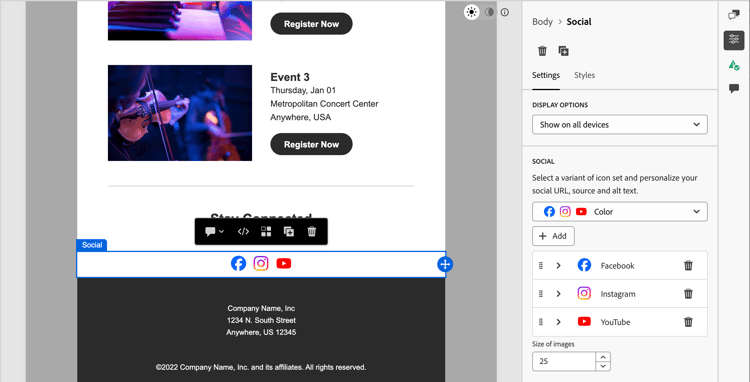Screen dimensions: 750x382
Task: Duplicate component from floating toolbar
Action: pos(288,232)
